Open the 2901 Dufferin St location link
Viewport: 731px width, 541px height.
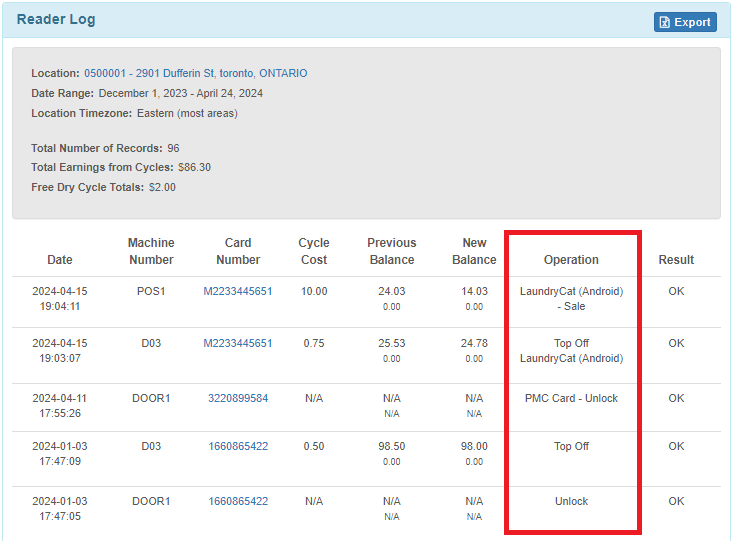coord(195,73)
